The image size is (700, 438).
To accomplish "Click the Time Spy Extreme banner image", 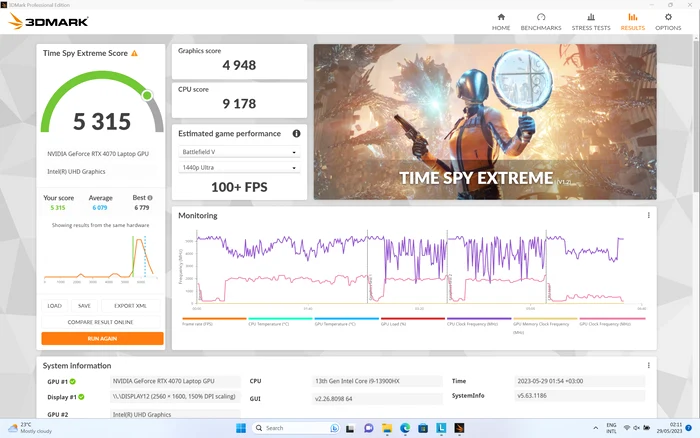I will (x=485, y=121).
